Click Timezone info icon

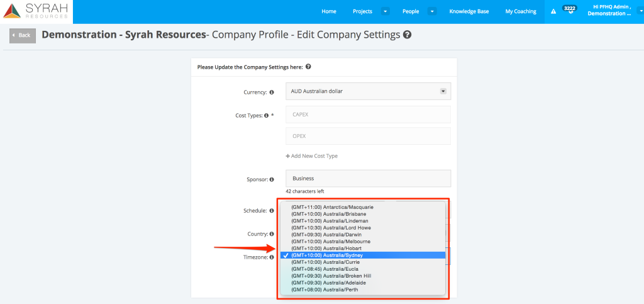272,257
